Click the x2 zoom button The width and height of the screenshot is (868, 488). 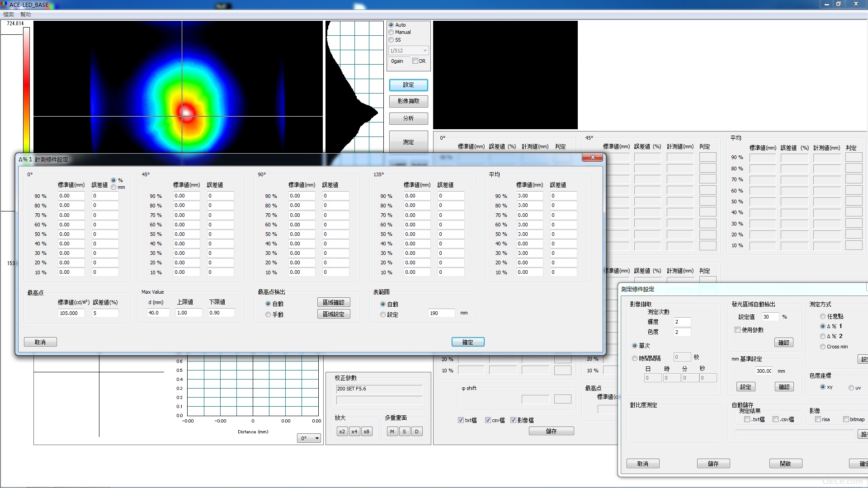[x=342, y=432]
